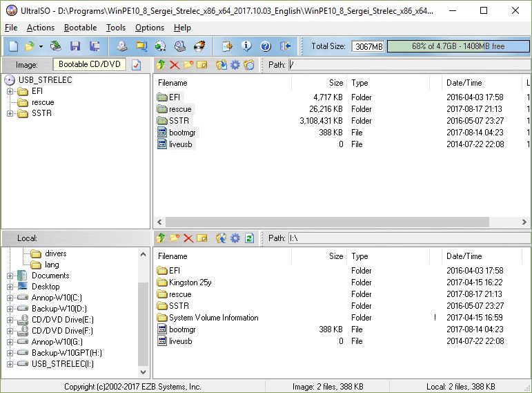The image size is (532, 393).
Task: Open the Tools menu
Action: pos(116,28)
